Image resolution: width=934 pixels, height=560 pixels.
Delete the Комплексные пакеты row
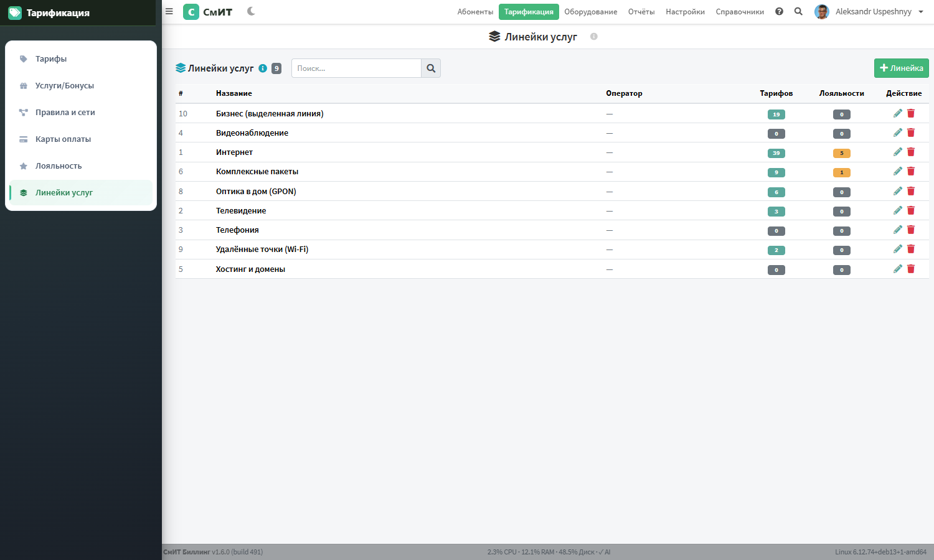[911, 171]
